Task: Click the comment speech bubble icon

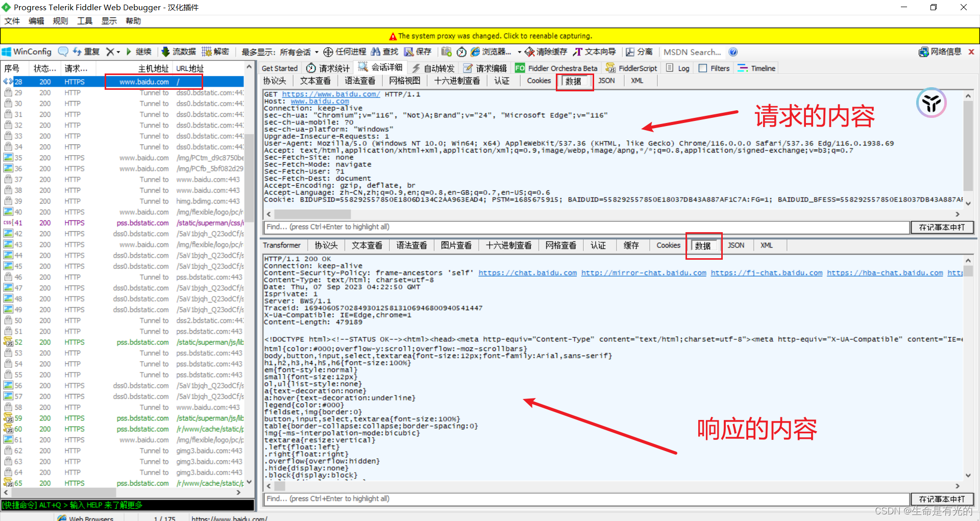Action: (x=63, y=52)
